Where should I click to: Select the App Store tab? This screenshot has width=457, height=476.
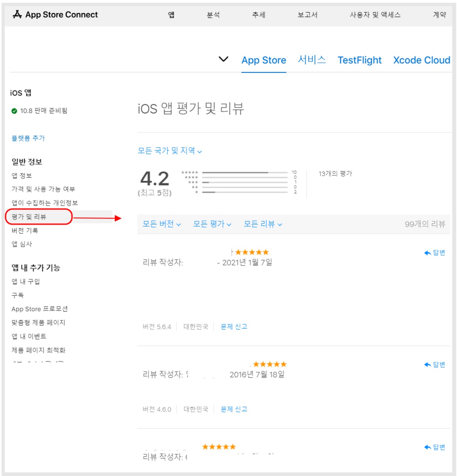(x=264, y=60)
